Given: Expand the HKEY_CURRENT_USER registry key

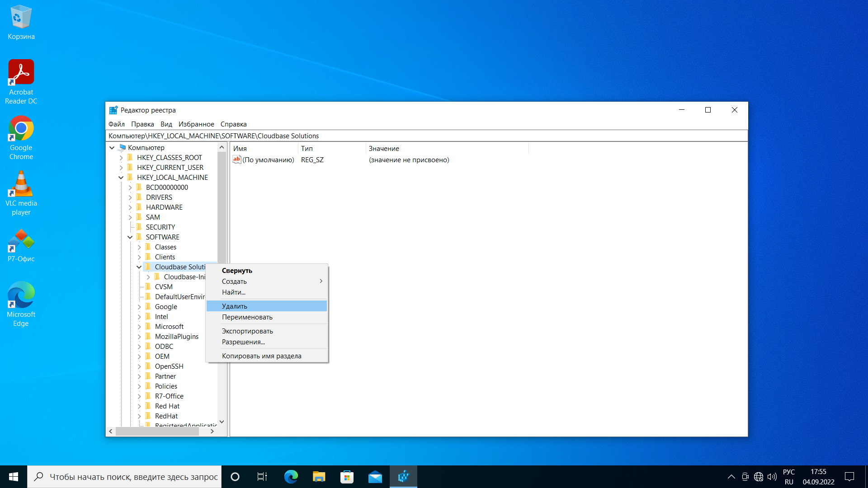Looking at the screenshot, I should click(x=120, y=168).
